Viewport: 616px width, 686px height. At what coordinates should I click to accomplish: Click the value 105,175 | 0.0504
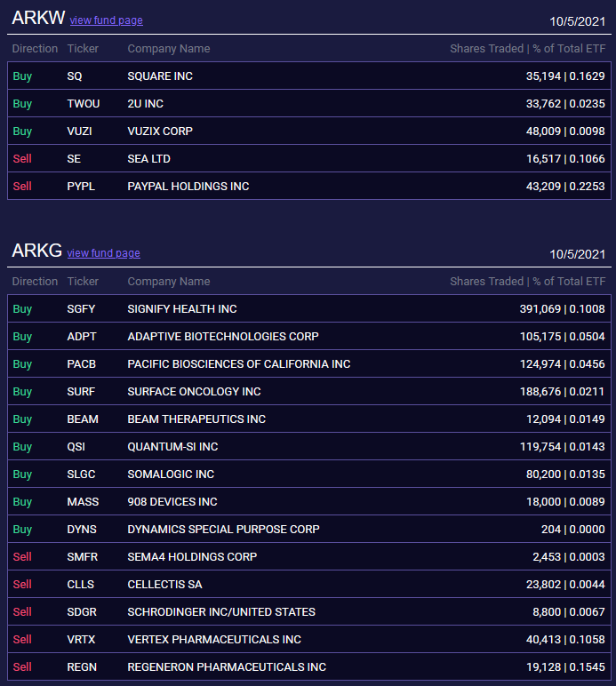coord(562,337)
